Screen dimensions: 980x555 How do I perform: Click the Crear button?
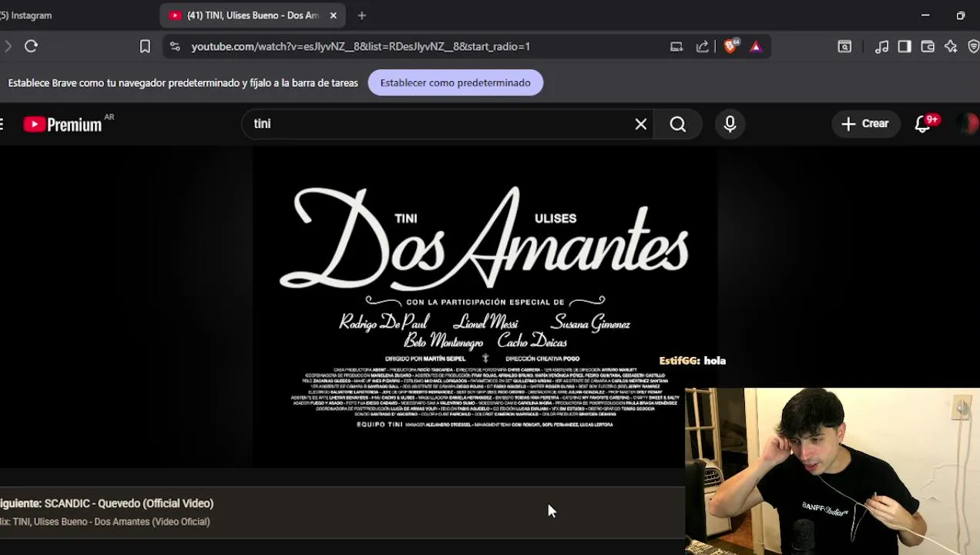point(865,123)
